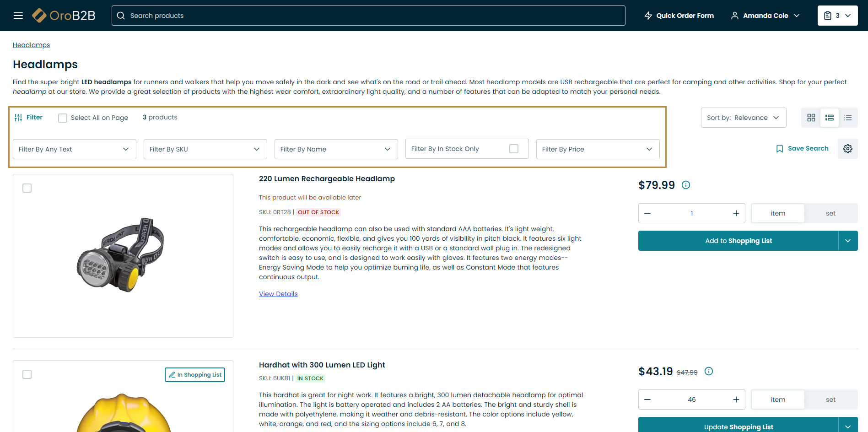Viewport: 868px width, 432px height.
Task: Expand Filter By Price dropdown
Action: [x=597, y=149]
